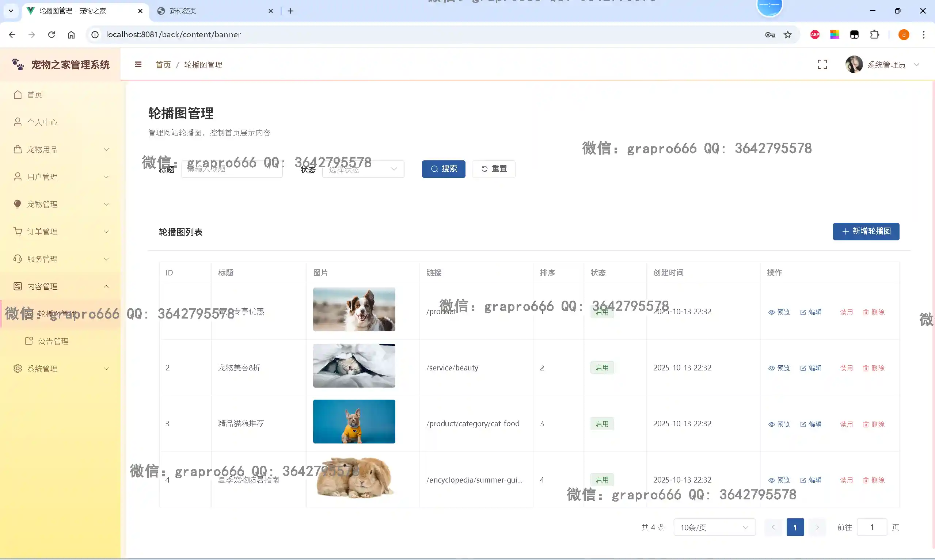Viewport: 935px width, 560px height.
Task: Open the browser home page icon
Action: [x=71, y=35]
